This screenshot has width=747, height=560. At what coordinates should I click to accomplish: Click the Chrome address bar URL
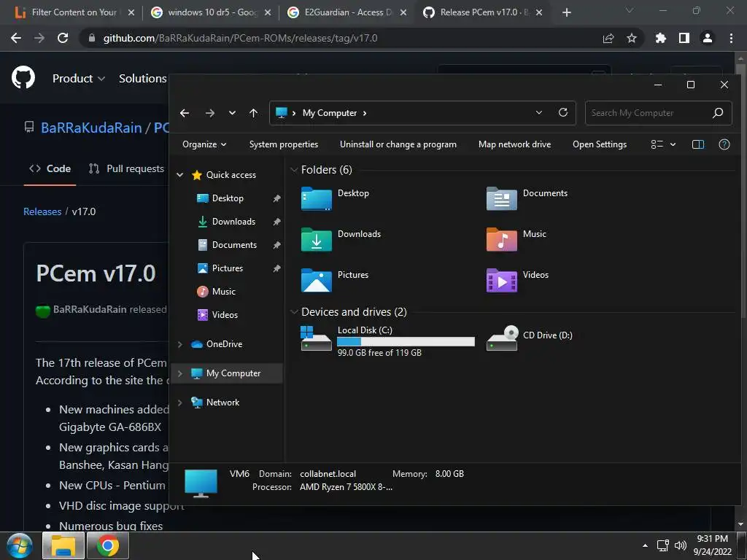coord(240,38)
